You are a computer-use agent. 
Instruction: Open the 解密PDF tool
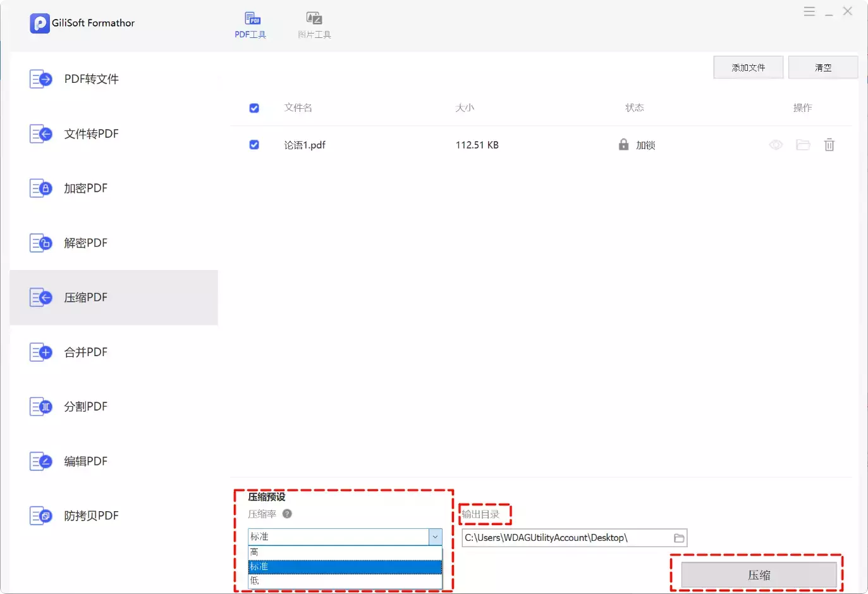pos(85,242)
